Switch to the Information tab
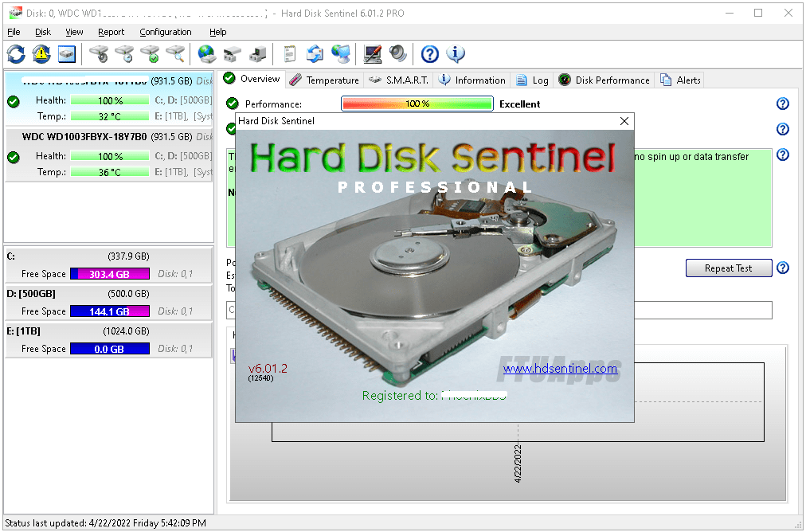The image size is (806, 532). [471, 80]
